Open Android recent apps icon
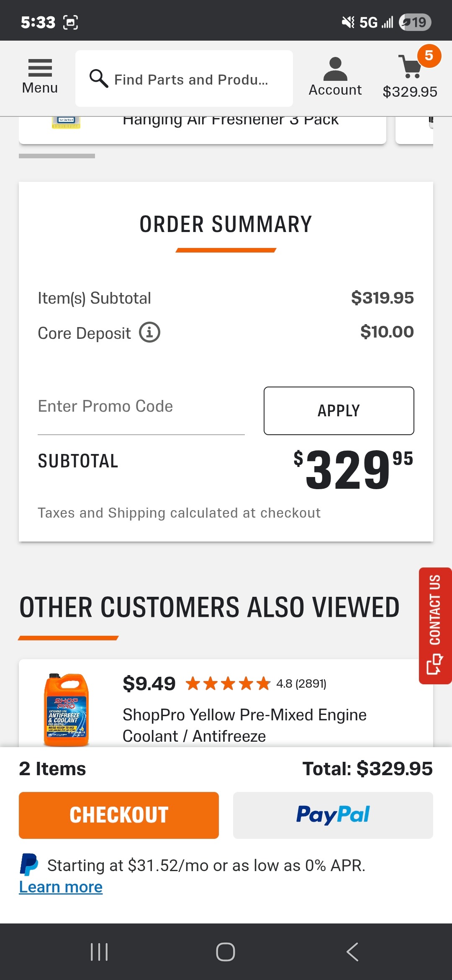The image size is (452, 980). [x=99, y=952]
